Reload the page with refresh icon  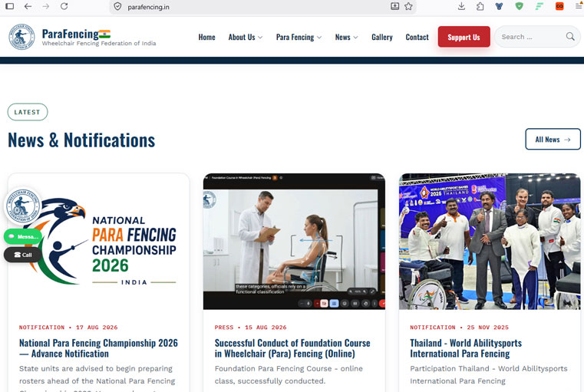tap(64, 6)
